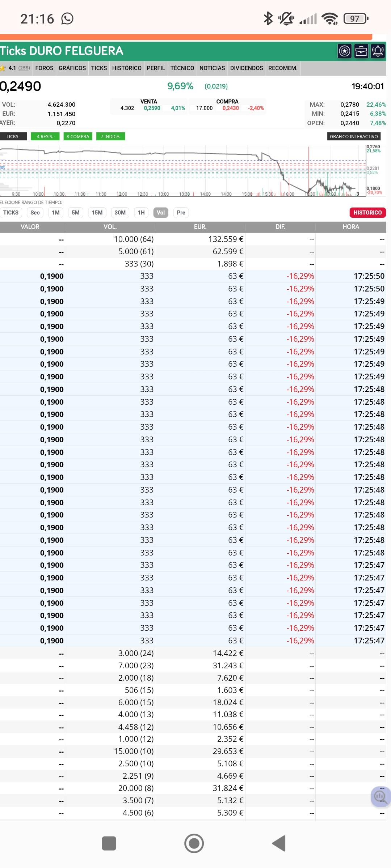
Task: Tap the Android back triangle button
Action: click(279, 843)
